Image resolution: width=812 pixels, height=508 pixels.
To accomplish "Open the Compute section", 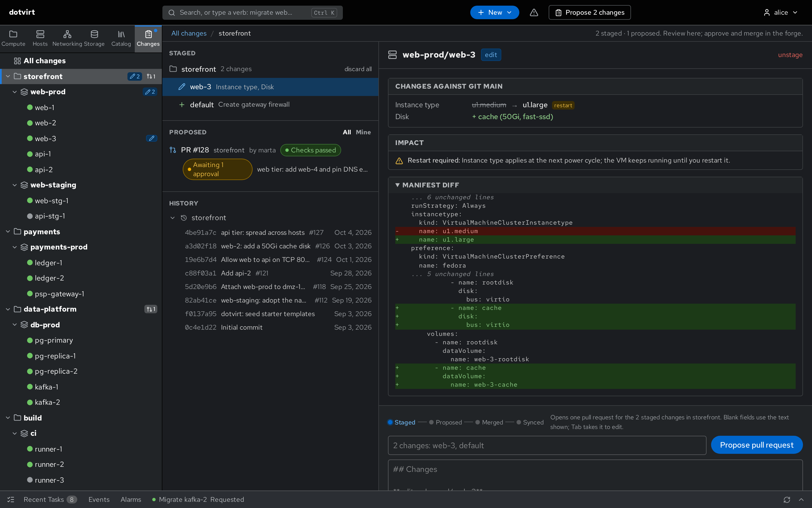I will tap(14, 39).
